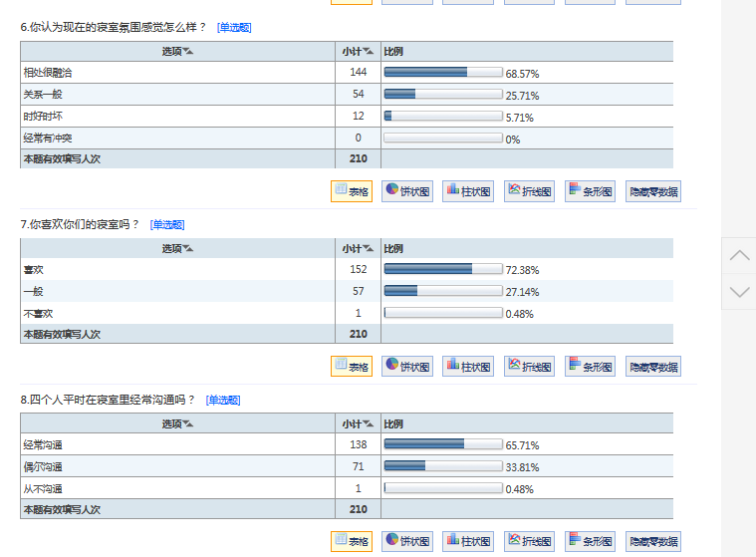756x557 pixels.
Task: Hide zero data for question 6
Action: coord(653,191)
